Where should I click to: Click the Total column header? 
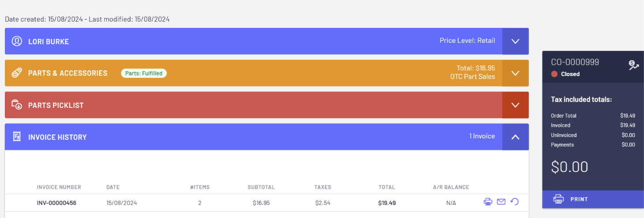(386, 187)
